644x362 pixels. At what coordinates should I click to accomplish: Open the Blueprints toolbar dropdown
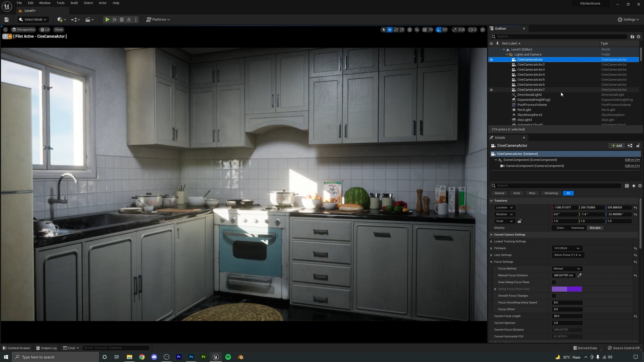click(x=75, y=19)
